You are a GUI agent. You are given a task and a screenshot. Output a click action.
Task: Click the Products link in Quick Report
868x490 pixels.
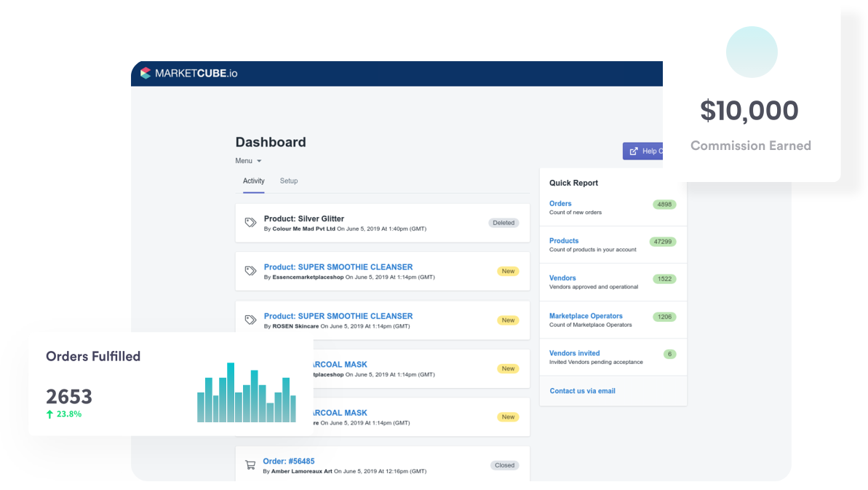tap(563, 240)
